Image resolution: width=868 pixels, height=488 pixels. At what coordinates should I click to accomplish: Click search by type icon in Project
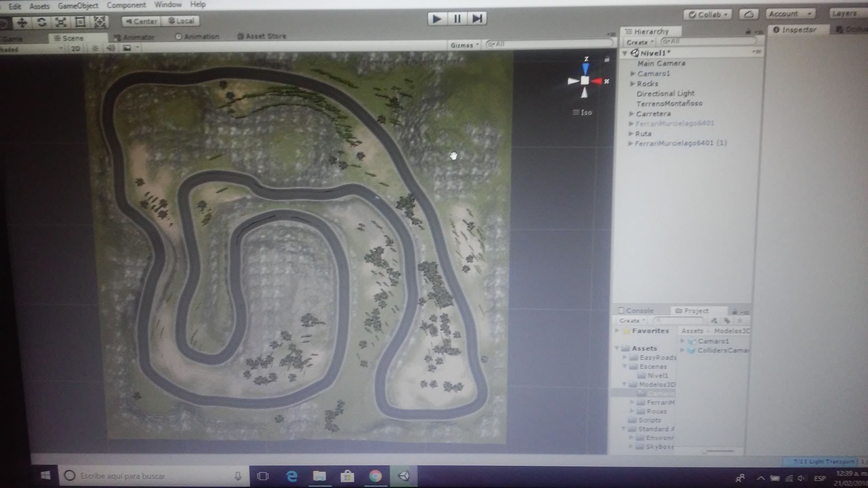pos(714,320)
